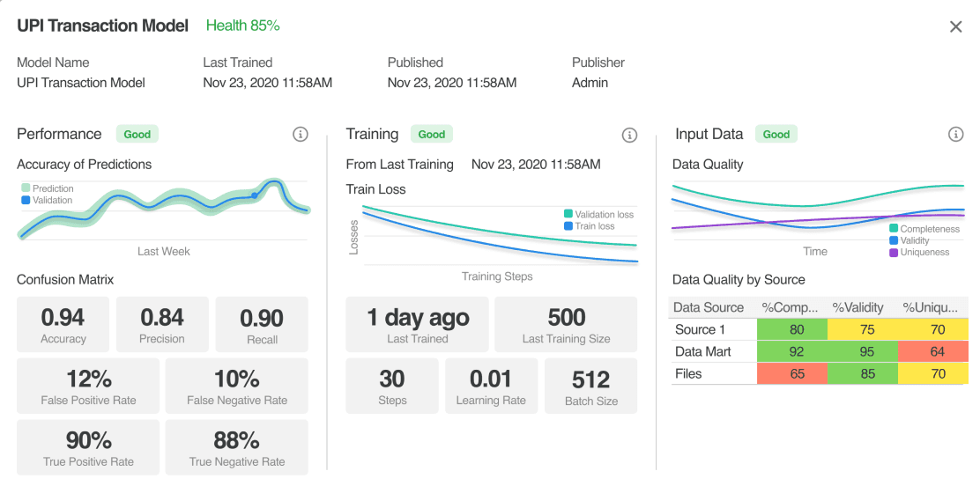Click the Prediction legend swatch

click(26, 188)
